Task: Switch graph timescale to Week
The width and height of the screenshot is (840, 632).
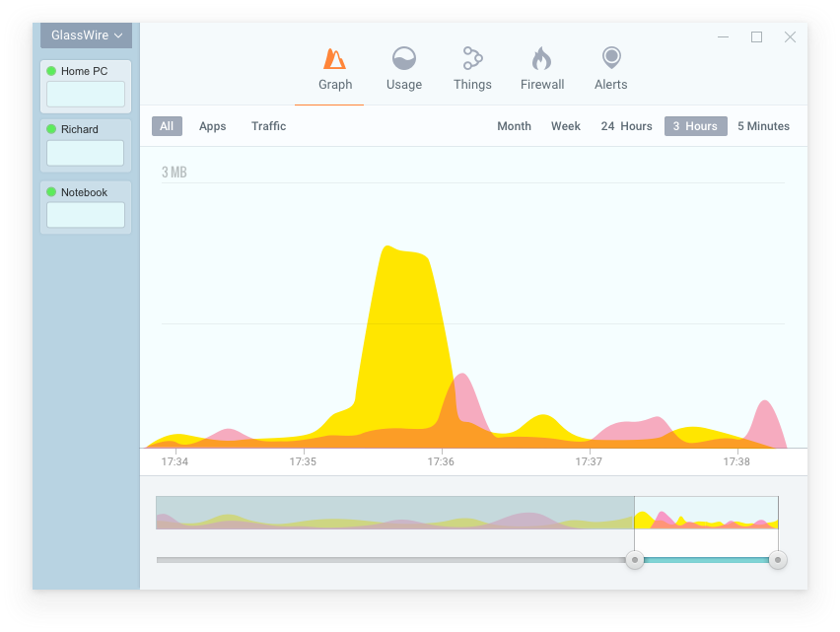Action: pos(565,126)
